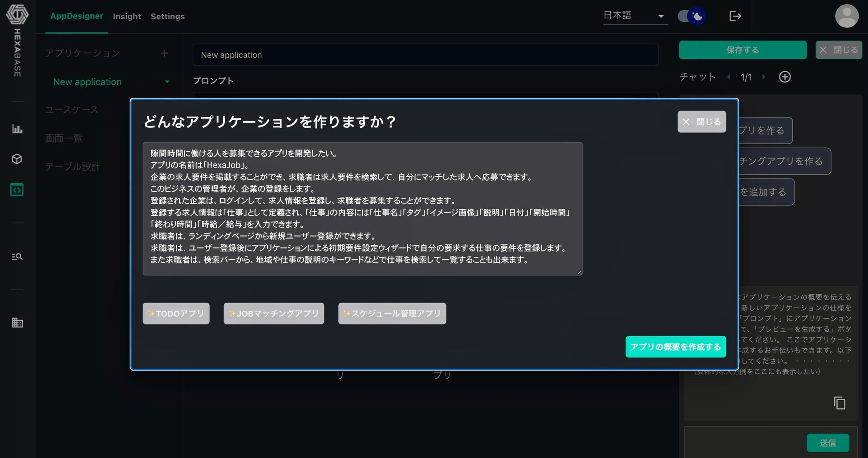
Task: Close the dialog with 閉じる button
Action: [x=702, y=122]
